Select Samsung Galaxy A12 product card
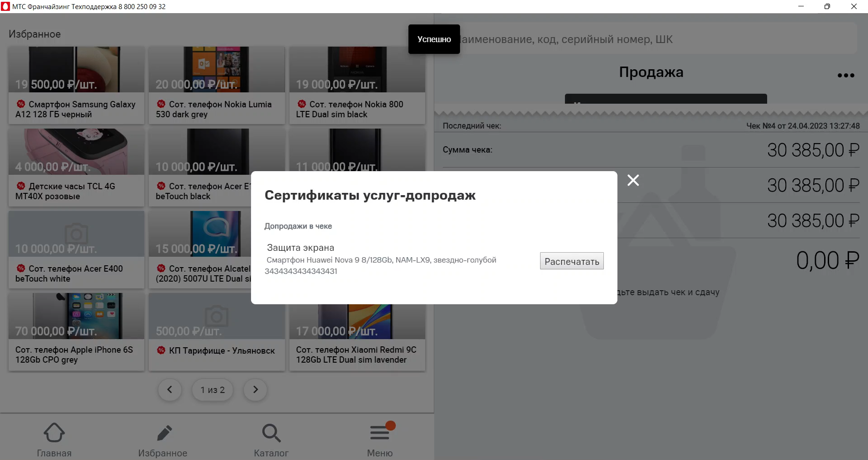Screen dimensions: 868x460 pyautogui.click(x=76, y=85)
